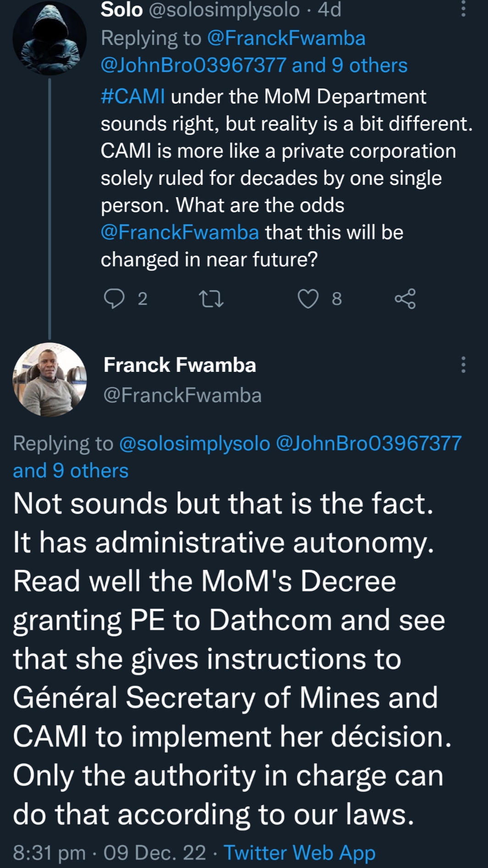Open the @FranckFwamba mention inside Solo's tweet text

[180, 232]
